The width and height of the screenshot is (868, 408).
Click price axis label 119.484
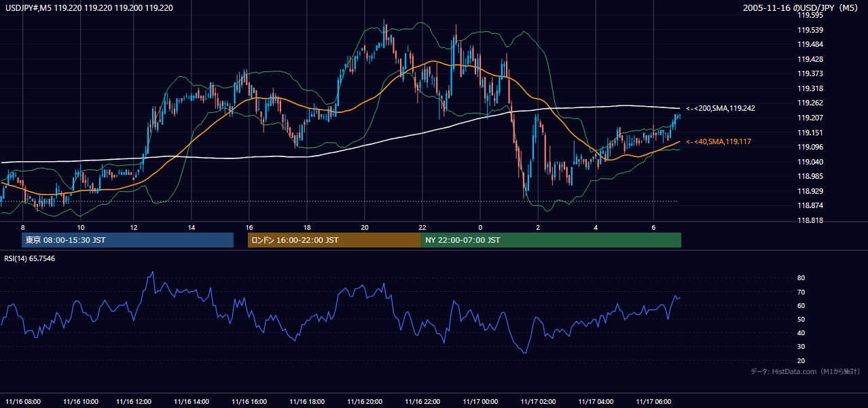[x=810, y=44]
